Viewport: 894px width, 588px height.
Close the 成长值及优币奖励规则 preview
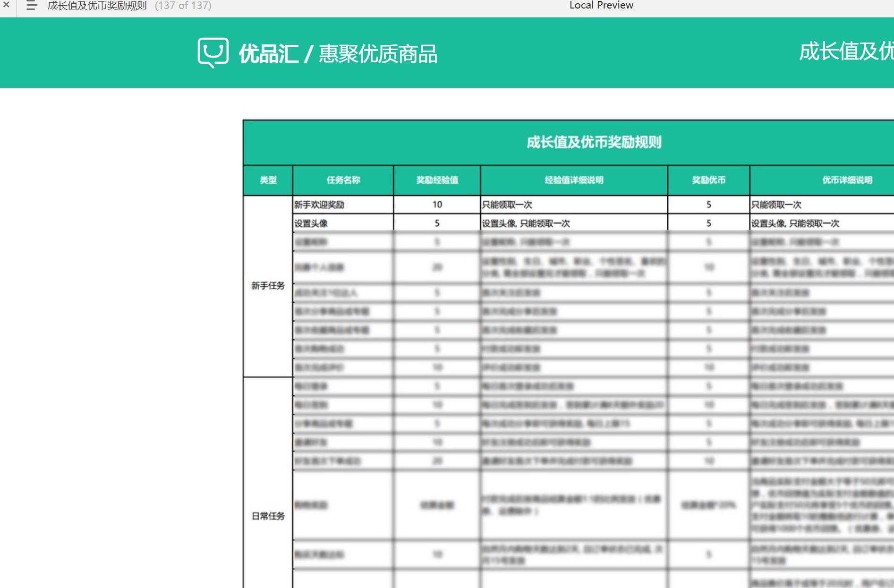6,6
